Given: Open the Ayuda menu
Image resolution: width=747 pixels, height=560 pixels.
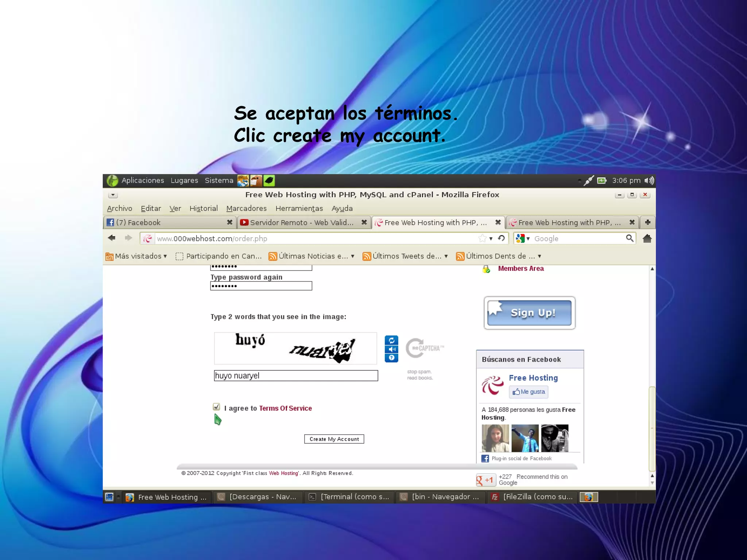Looking at the screenshot, I should (342, 209).
